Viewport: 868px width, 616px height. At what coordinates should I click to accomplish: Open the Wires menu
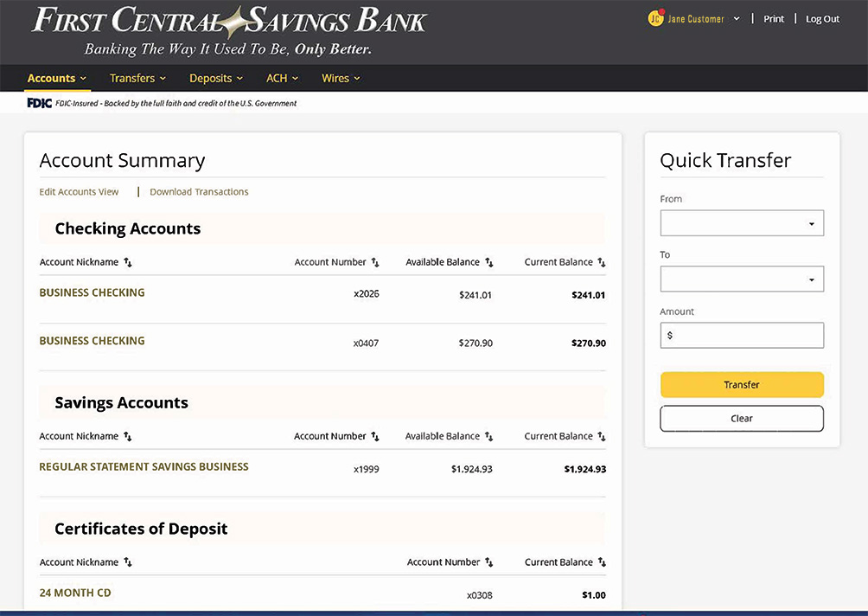click(341, 78)
